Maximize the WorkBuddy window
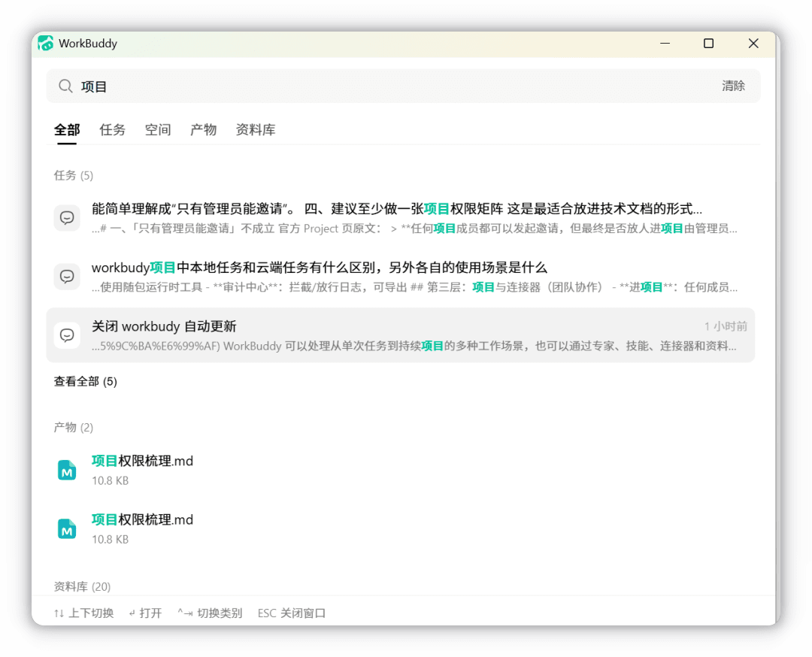This screenshot has height=657, width=812. (x=708, y=44)
